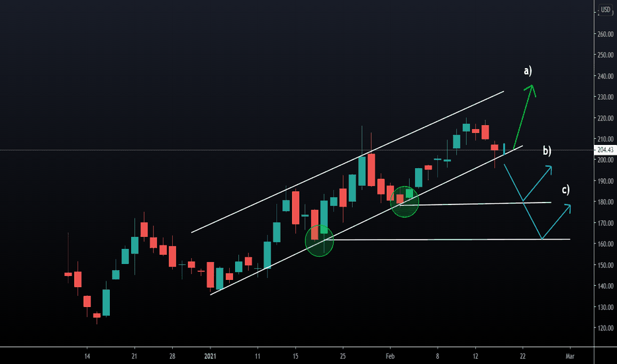
Task: Open the USD currency selector
Action: 605,9
